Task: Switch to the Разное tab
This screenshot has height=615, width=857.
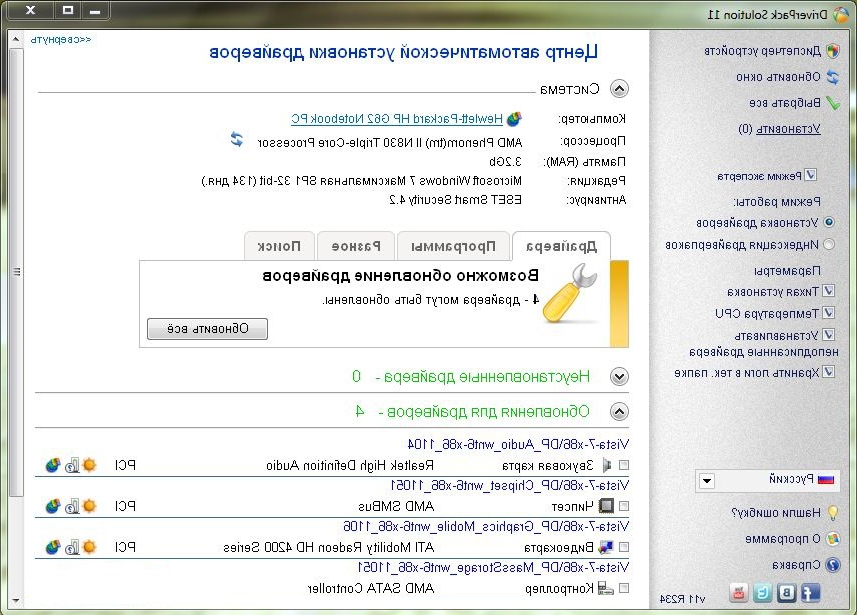Action: tap(356, 247)
